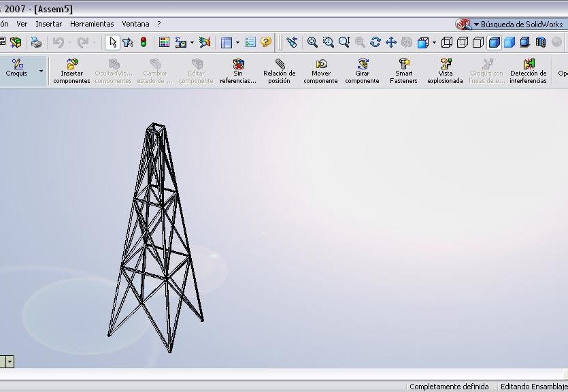568x392 pixels.
Task: Select the pan view tool
Action: point(391,42)
